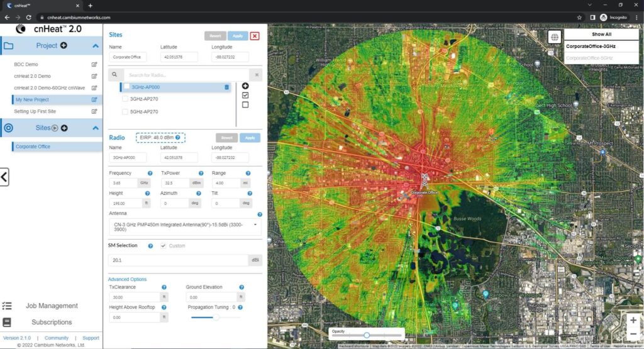Edit My New Project entry

[x=94, y=100]
